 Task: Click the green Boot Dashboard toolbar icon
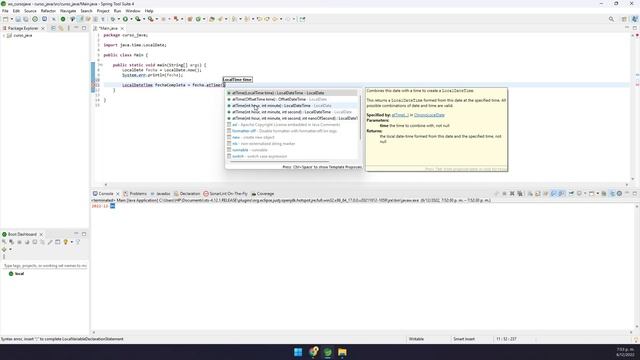point(63,19)
